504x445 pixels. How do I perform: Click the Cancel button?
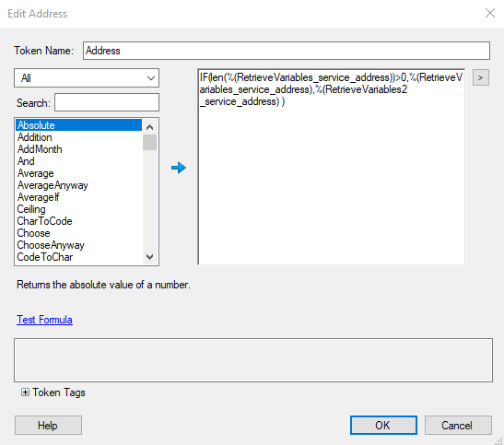click(x=458, y=425)
